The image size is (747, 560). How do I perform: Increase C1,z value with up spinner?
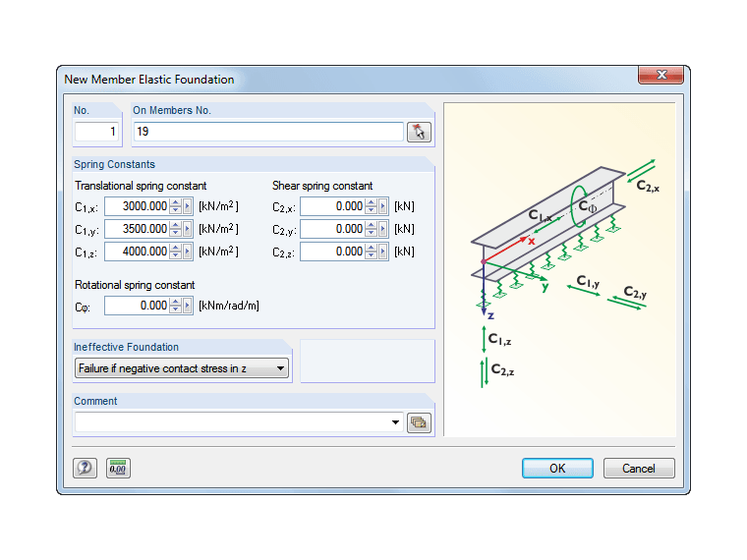tap(176, 248)
